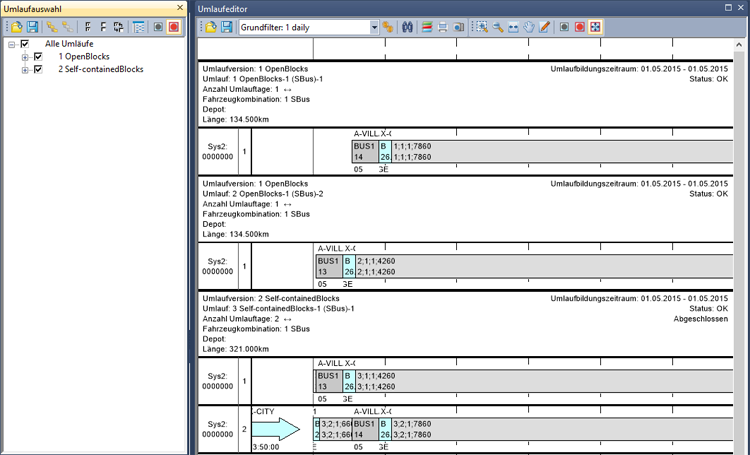Screen dimensions: 750x455
Task: Click the binoculars search icon in Umlaufeditor
Action: point(408,28)
